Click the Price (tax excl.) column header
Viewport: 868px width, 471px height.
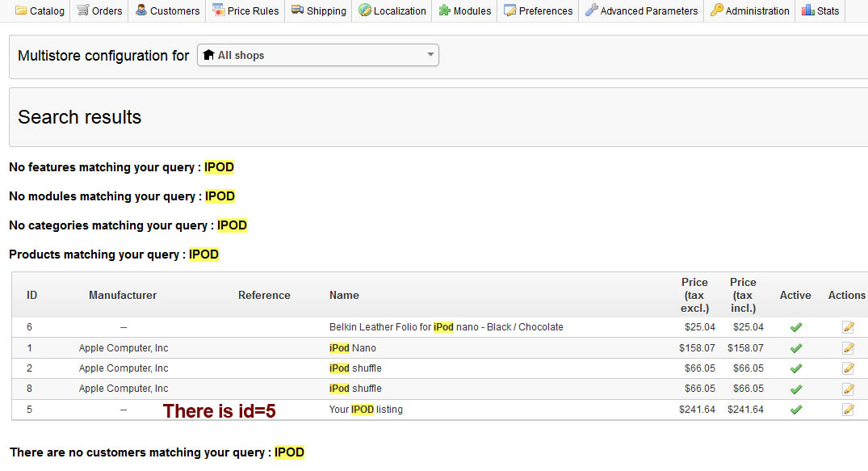(694, 296)
